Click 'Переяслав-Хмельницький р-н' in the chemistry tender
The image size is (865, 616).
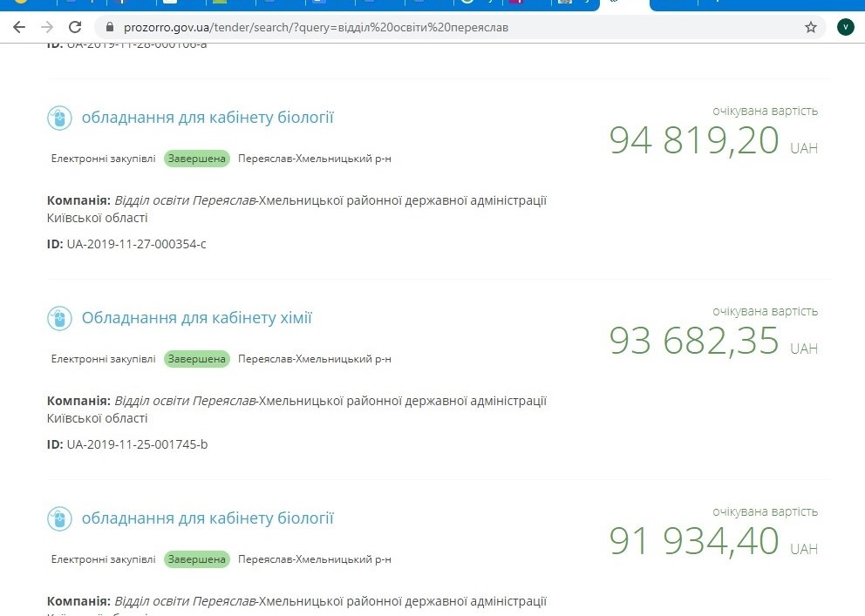[x=315, y=359]
